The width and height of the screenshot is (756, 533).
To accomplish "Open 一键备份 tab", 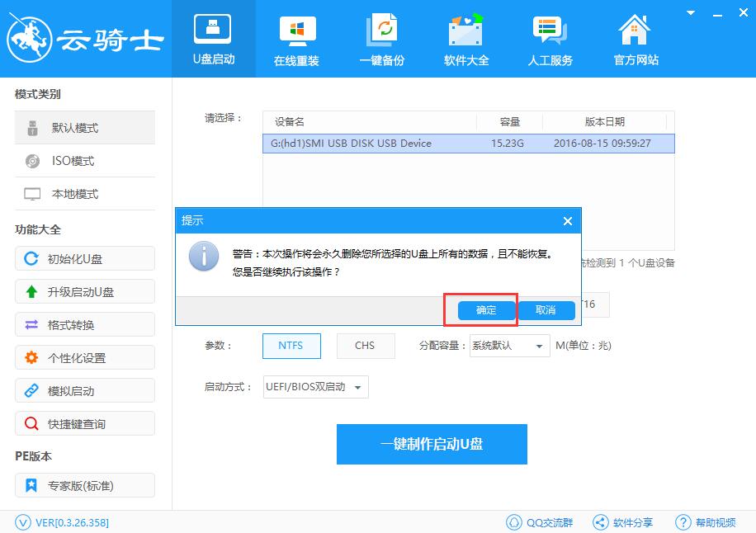I will (382, 39).
